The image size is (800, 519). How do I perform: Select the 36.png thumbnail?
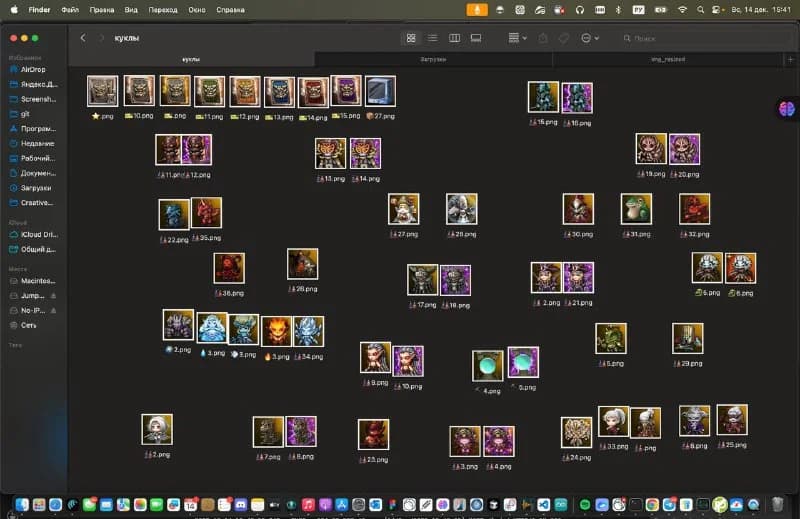point(229,268)
